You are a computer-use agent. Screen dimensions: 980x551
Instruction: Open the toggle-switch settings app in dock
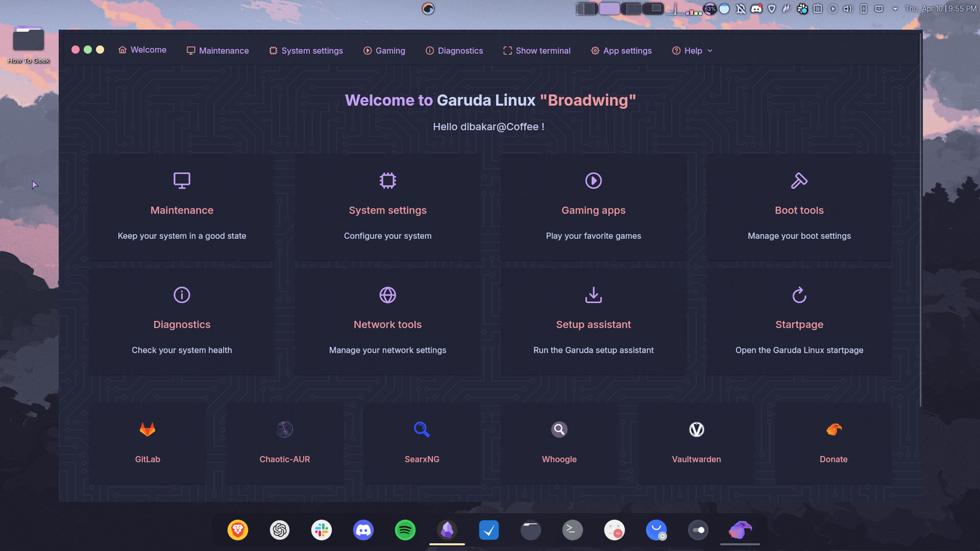coord(698,529)
